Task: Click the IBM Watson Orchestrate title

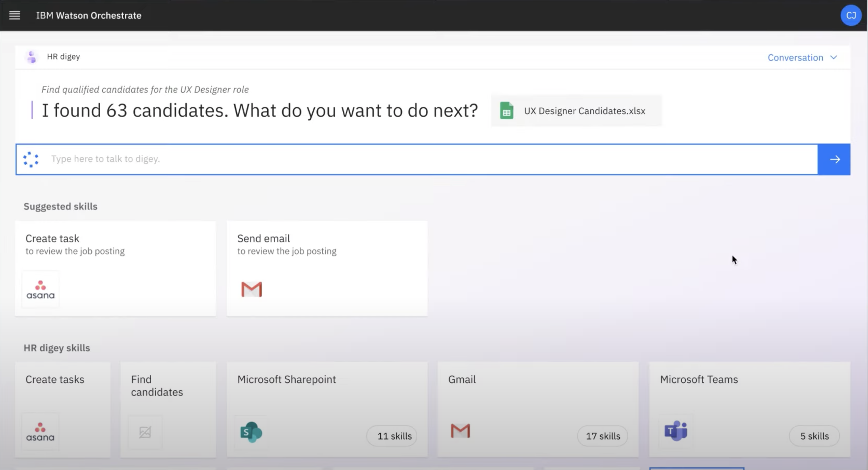Action: pos(89,15)
